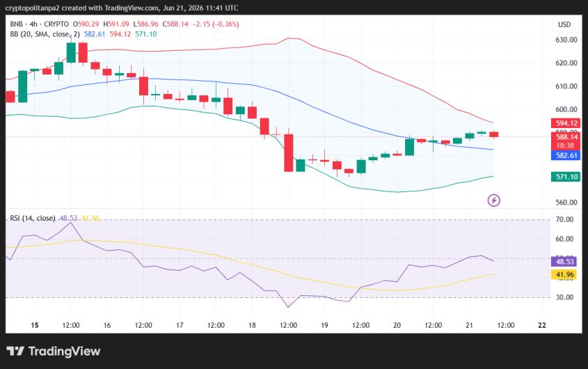Image resolution: width=588 pixels, height=369 pixels.
Task: Select the BB (20, SMA, close, 2) indicator legend
Action: click(x=45, y=34)
